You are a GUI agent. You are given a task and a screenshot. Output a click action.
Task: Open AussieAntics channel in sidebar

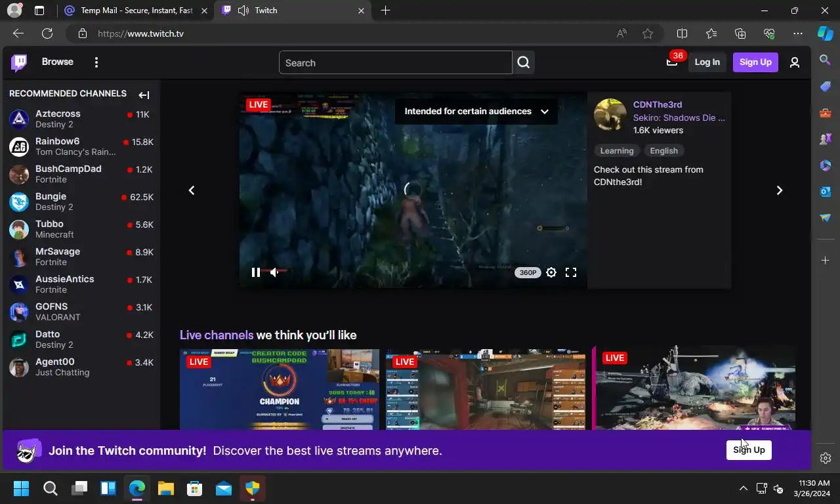(81, 284)
